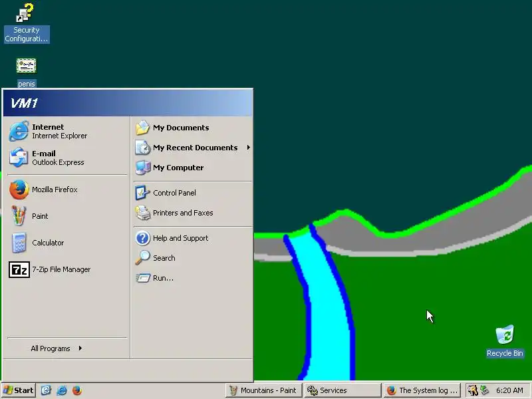Viewport: 532px width, 399px height.
Task: Launch Paint from the Start menu
Action: tap(67, 215)
